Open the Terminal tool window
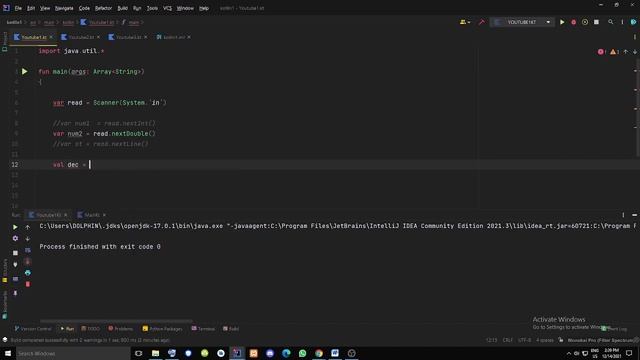The image size is (640, 360). coord(203,329)
